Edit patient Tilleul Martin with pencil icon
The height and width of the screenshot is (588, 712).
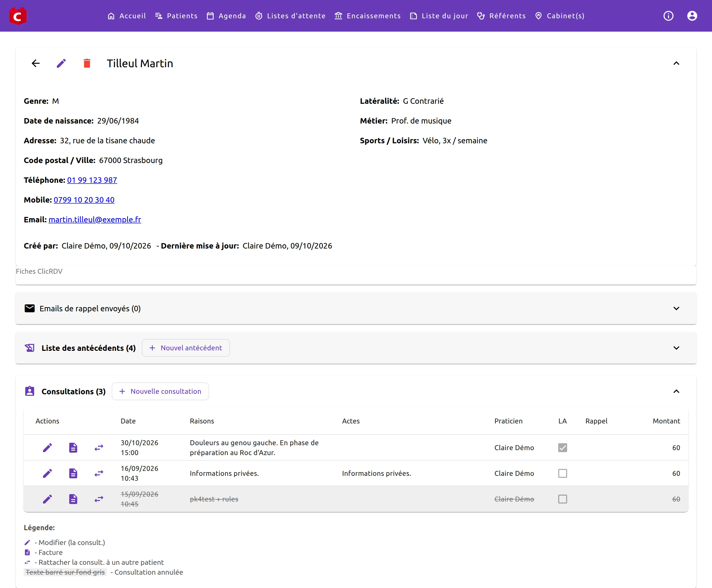pyautogui.click(x=61, y=63)
